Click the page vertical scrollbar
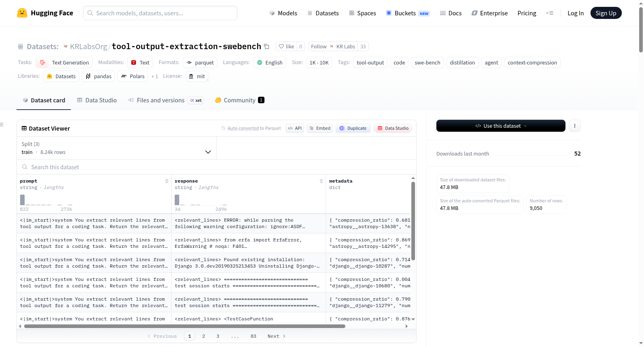Viewport: 644px width, 347px height. click(641, 29)
